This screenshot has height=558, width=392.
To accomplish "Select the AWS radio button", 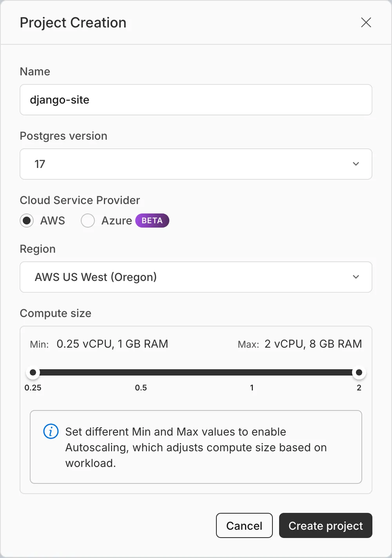I will click(x=27, y=221).
